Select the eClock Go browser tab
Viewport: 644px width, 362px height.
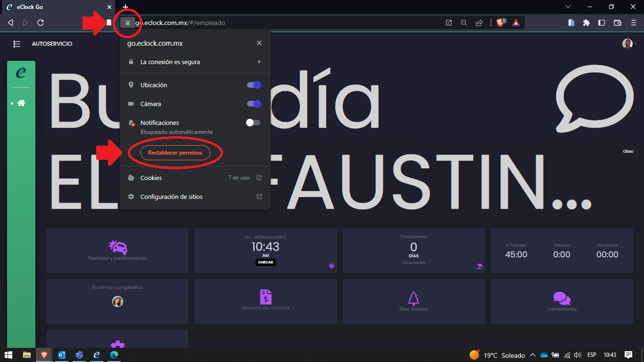[58, 7]
